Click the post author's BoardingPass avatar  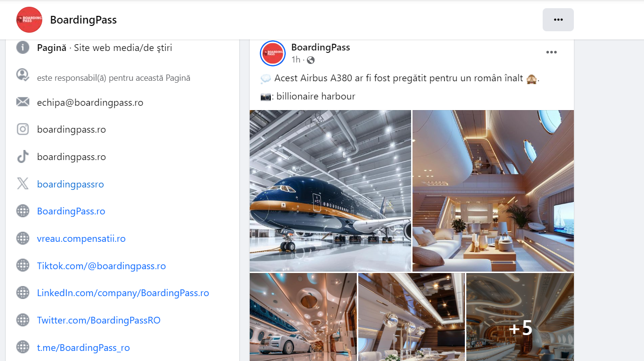tap(273, 53)
